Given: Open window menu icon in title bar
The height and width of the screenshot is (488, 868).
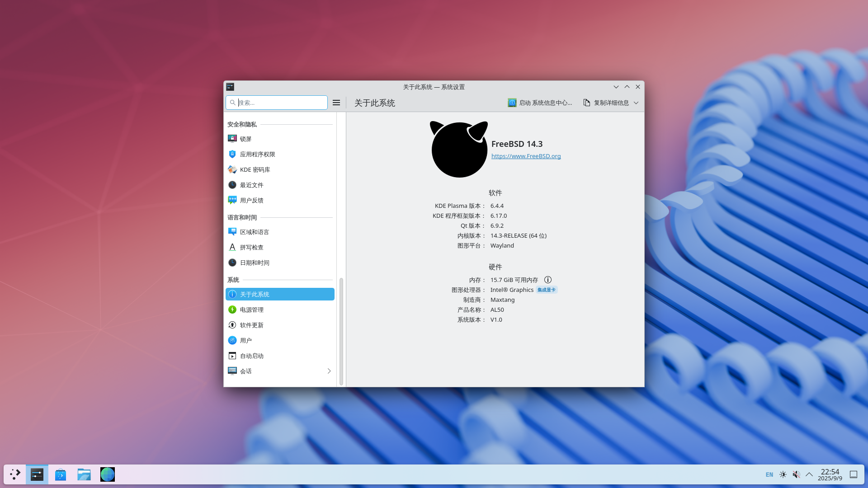Looking at the screenshot, I should tap(230, 87).
